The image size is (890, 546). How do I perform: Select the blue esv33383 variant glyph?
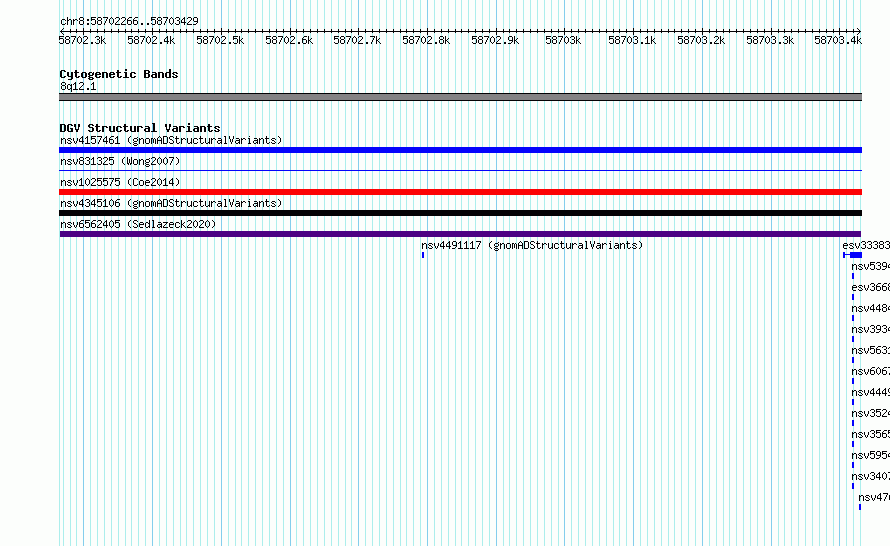tap(853, 255)
